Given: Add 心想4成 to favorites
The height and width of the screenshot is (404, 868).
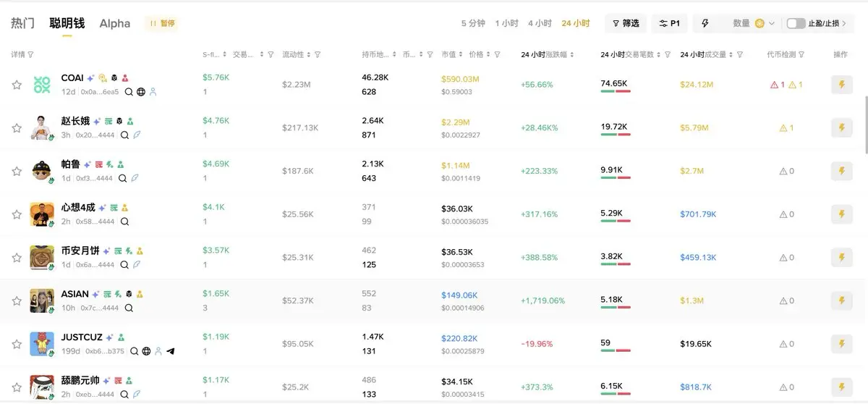Looking at the screenshot, I should tap(17, 214).
